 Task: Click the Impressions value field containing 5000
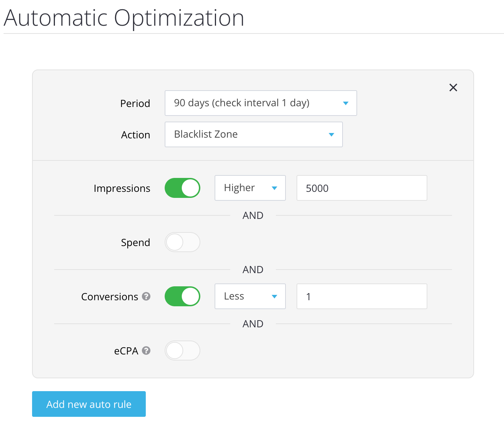tap(361, 188)
